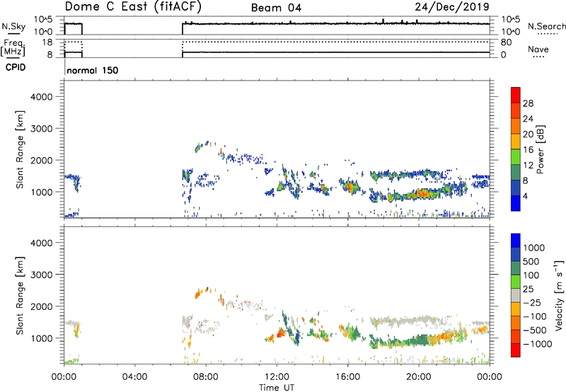Click the 'Slant Range [km]' label of velocity panel
Viewport: 566px width, 392px height.
(20, 296)
